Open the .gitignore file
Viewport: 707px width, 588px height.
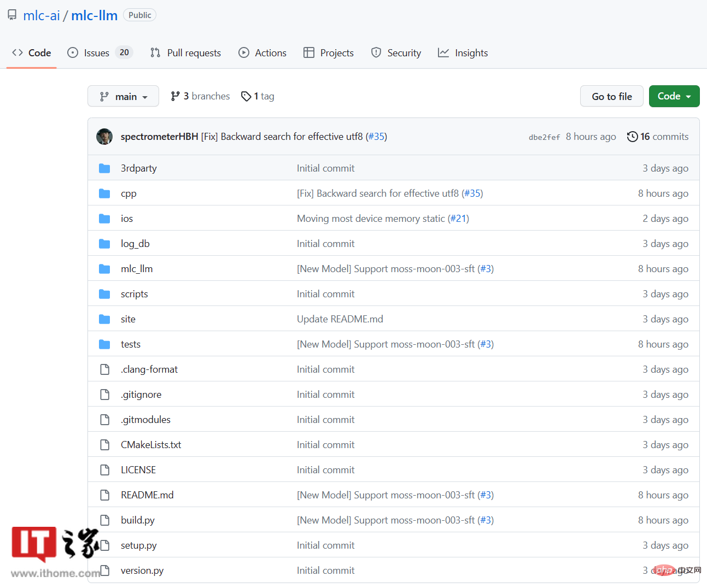pyautogui.click(x=141, y=395)
